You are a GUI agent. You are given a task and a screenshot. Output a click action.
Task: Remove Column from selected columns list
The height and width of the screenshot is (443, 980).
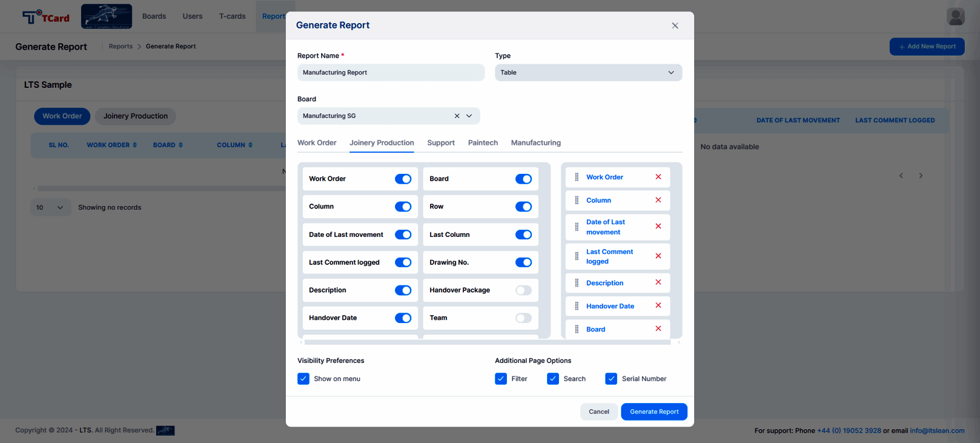tap(658, 200)
